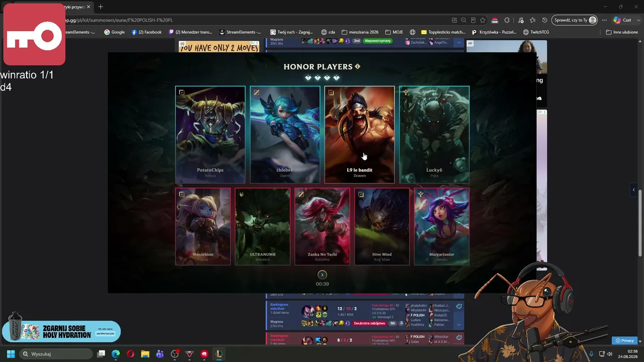
Task: Zoom out using the address bar magnifier
Action: [463, 20]
